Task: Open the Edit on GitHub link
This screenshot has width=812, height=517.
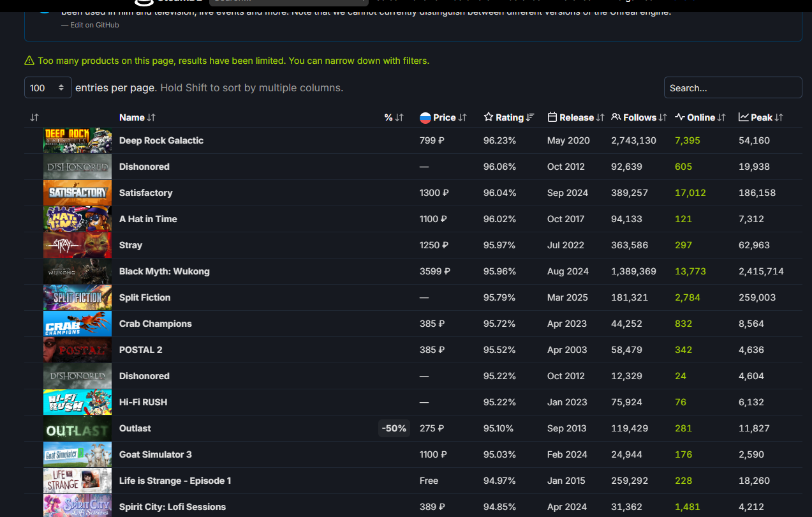Action: click(94, 25)
